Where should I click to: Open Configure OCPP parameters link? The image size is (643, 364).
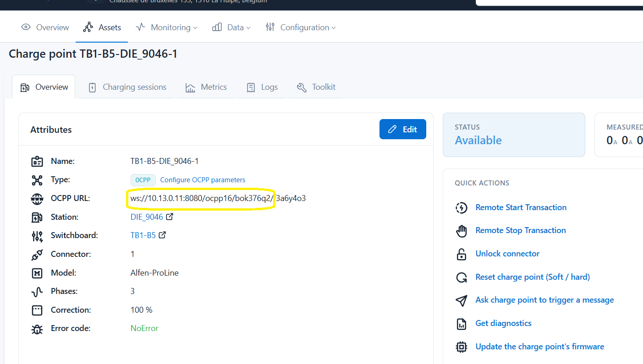click(203, 180)
